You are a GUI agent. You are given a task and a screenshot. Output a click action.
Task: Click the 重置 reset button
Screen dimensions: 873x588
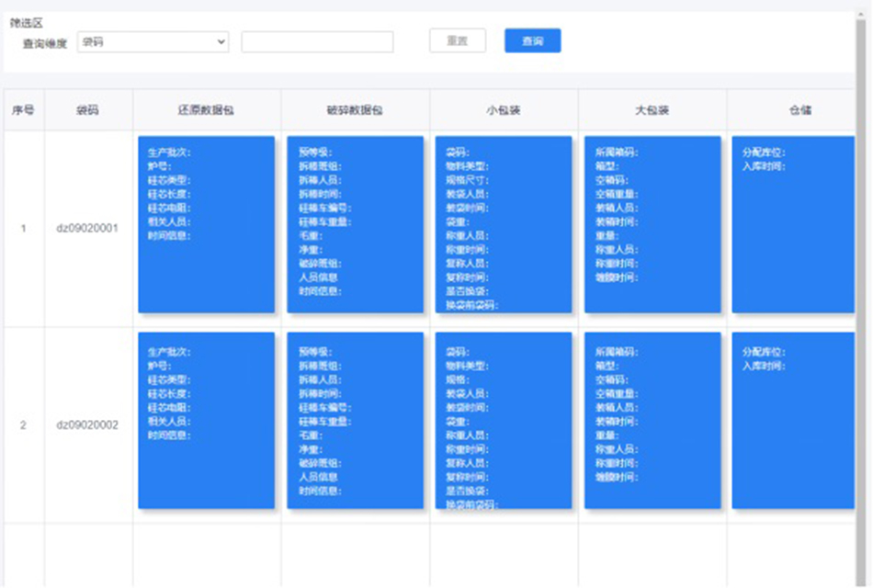coord(458,41)
